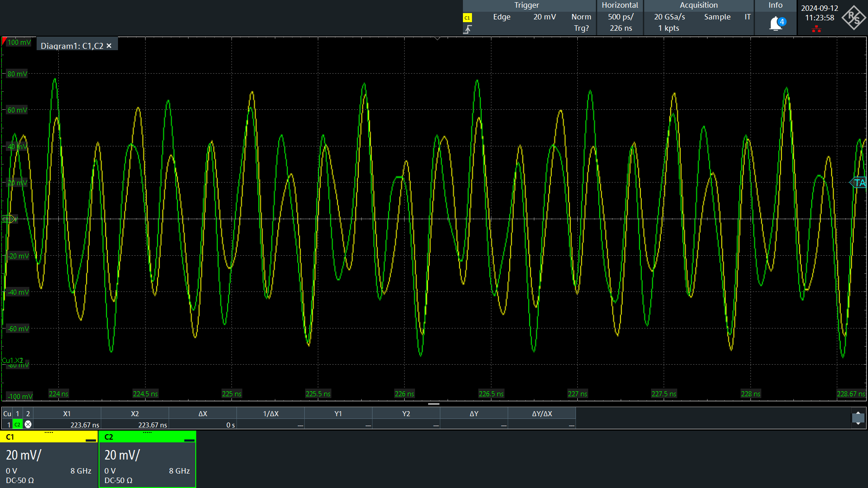
Task: Select the Diagram1: C1,C2 tab
Action: 72,46
